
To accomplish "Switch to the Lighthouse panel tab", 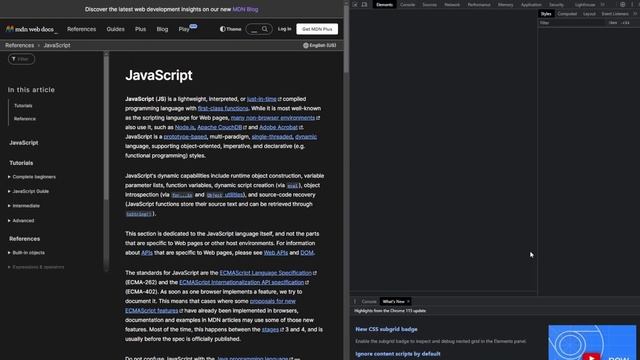I will [585, 4].
